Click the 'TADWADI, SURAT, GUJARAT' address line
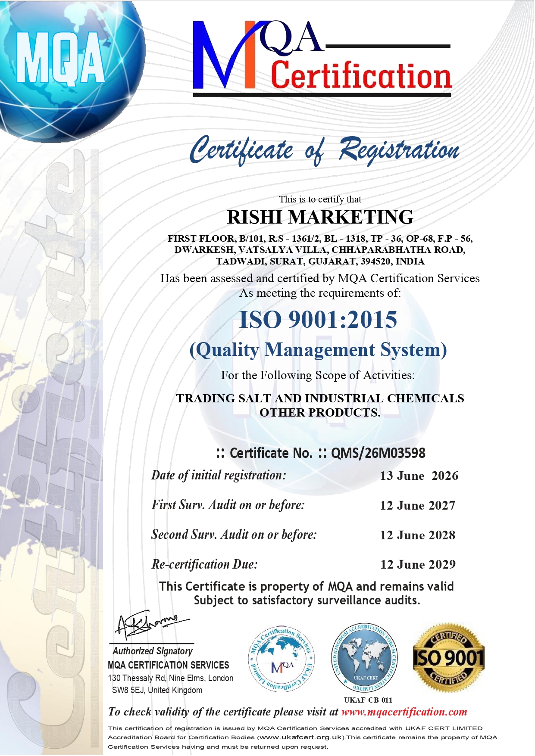 320,261
